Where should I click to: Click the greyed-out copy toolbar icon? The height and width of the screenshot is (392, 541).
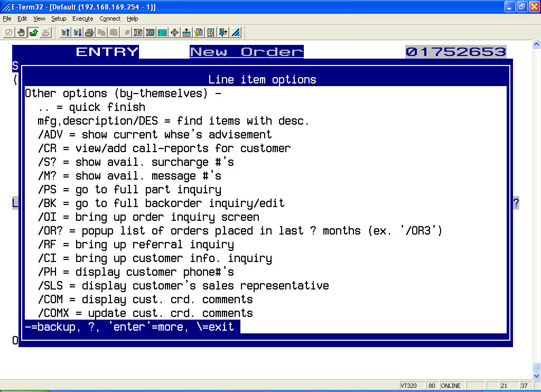101,32
